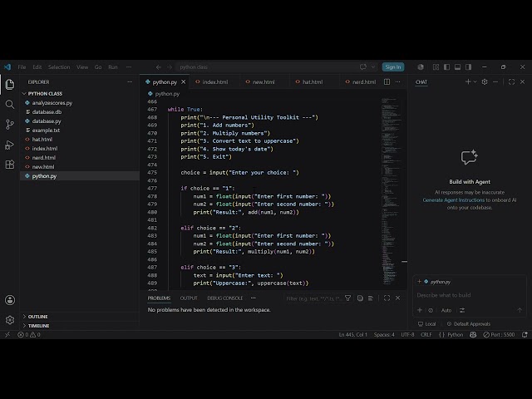
Task: Configure chat tools icon
Action: pos(462,310)
